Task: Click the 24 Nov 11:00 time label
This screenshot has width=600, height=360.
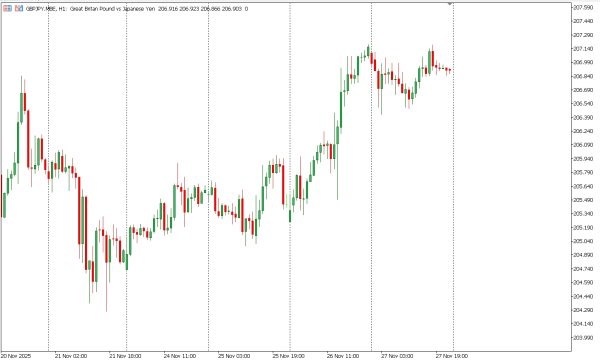Action: [180, 356]
